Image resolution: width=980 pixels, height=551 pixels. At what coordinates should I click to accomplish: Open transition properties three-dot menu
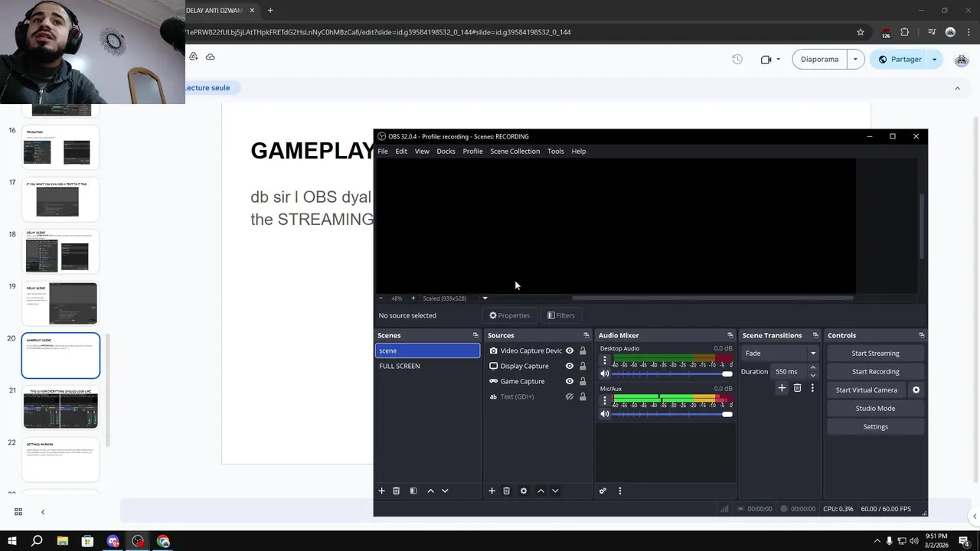[812, 388]
